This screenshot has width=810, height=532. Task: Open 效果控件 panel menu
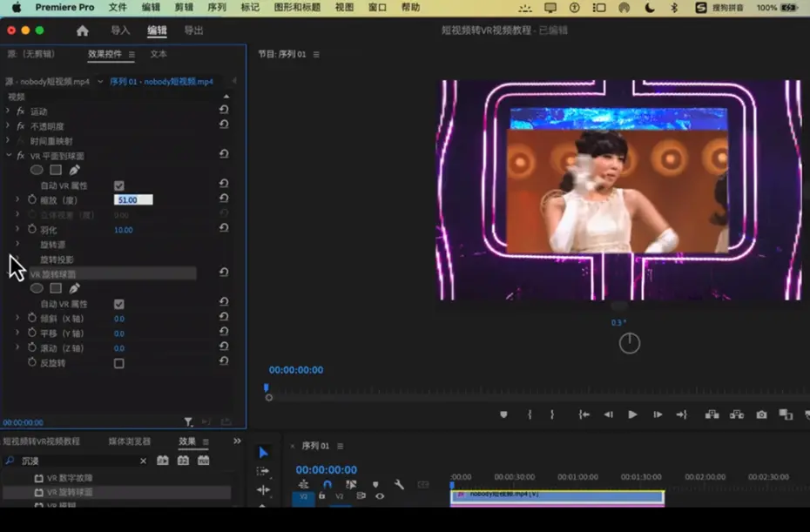tap(132, 54)
